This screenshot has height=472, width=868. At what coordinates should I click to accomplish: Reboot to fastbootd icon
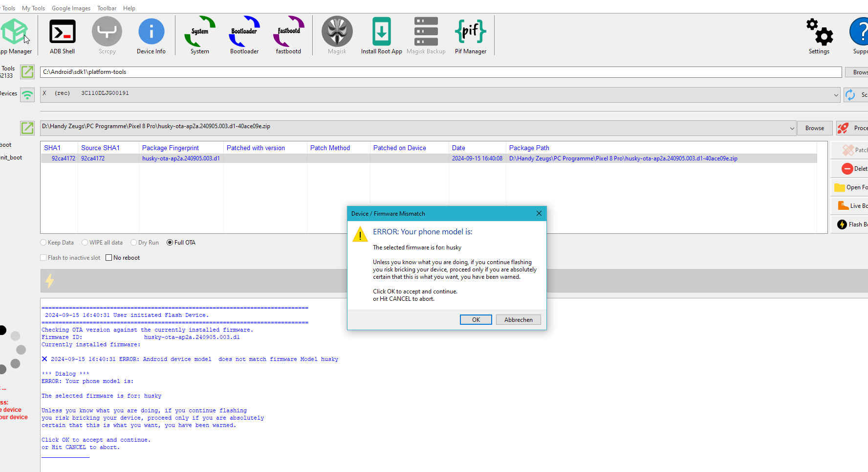click(x=288, y=32)
